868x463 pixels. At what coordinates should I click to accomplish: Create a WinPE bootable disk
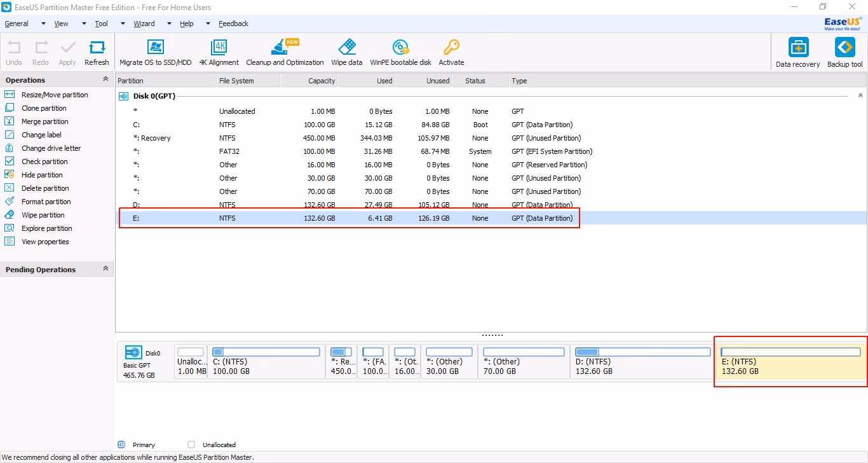point(400,53)
